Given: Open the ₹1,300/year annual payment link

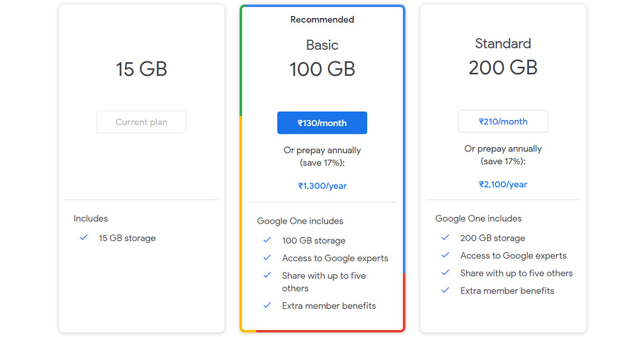Looking at the screenshot, I should (322, 185).
